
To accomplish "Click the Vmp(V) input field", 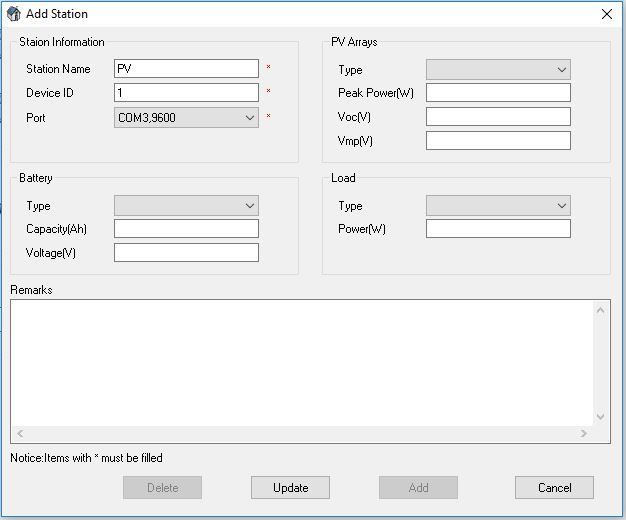I will pos(498,141).
